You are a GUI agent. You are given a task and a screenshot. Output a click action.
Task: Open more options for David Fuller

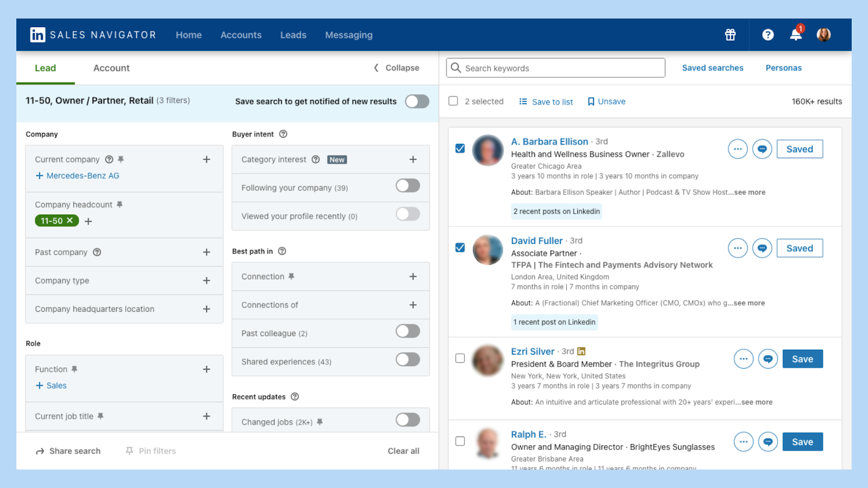click(x=738, y=248)
